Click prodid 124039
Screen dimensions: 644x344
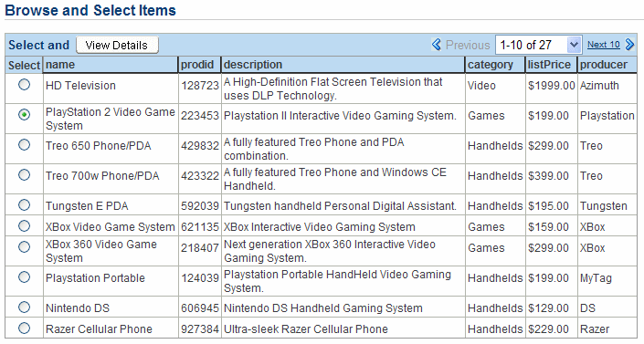[200, 278]
